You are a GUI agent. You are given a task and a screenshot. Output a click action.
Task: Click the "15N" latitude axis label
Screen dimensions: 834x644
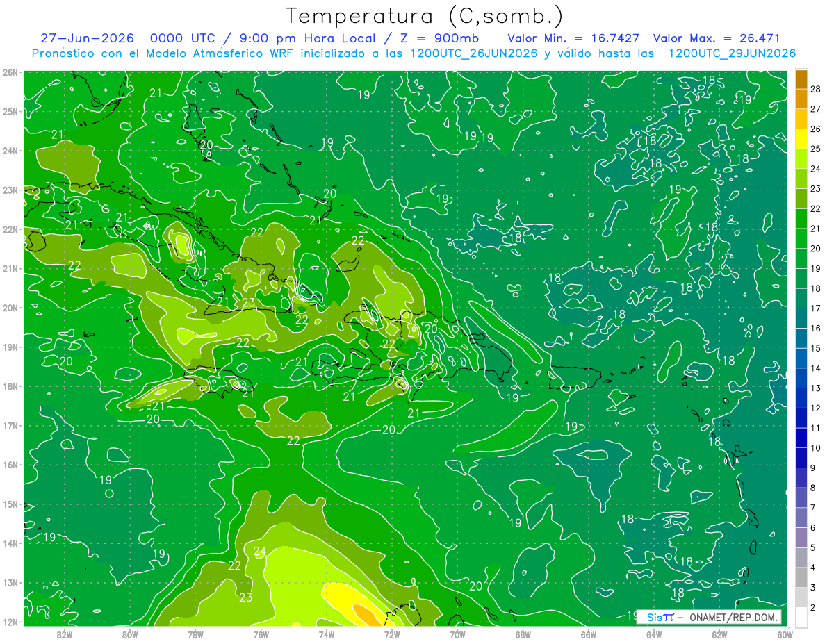tap(10, 504)
